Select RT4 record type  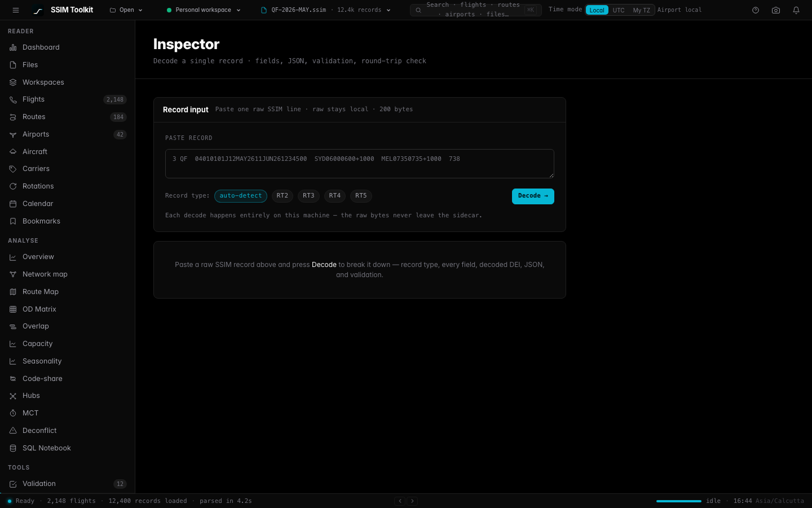point(335,196)
